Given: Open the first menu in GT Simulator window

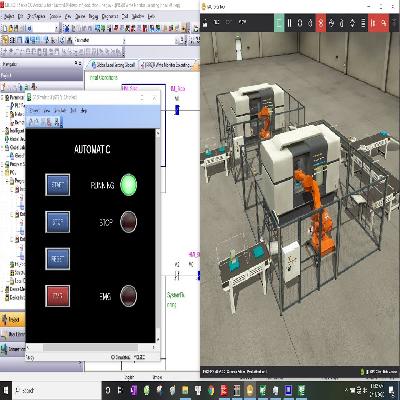Looking at the screenshot, I should (34, 110).
